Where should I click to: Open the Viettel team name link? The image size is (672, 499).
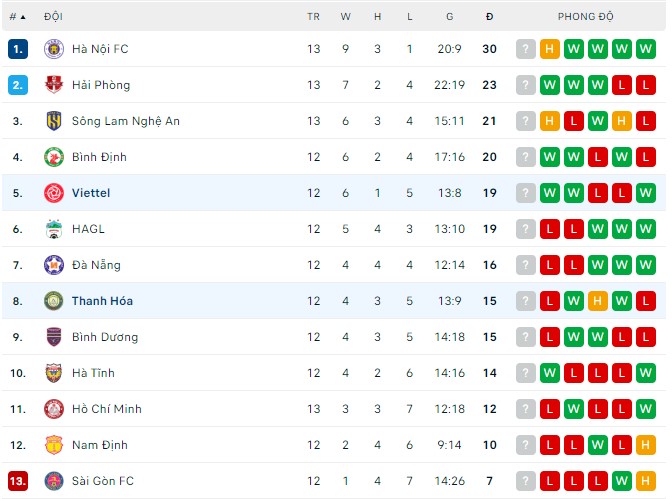91,193
